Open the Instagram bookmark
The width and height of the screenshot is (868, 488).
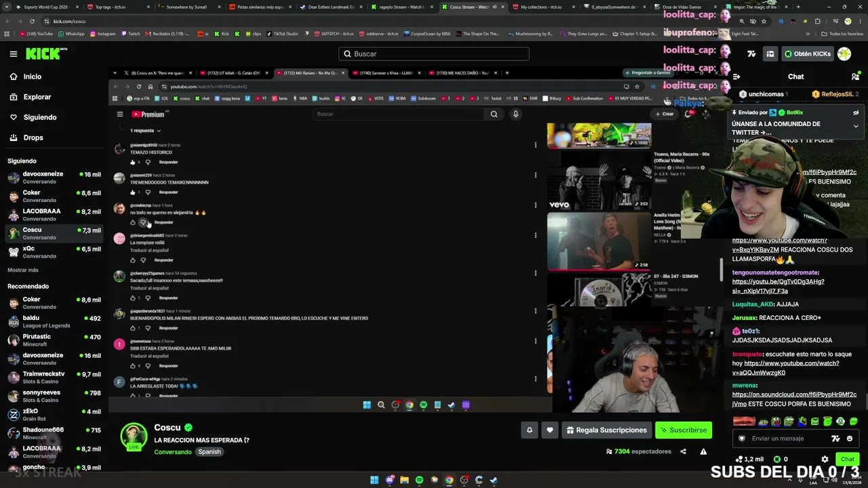[102, 34]
